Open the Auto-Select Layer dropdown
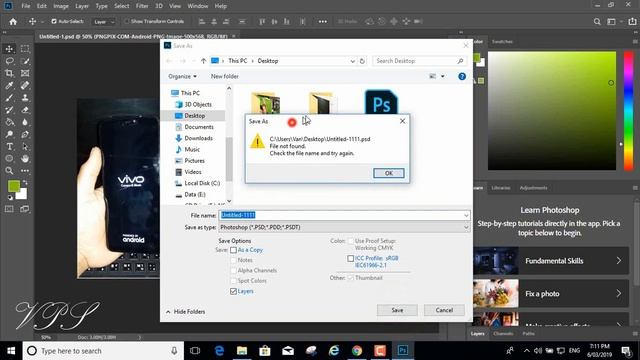 point(104,22)
